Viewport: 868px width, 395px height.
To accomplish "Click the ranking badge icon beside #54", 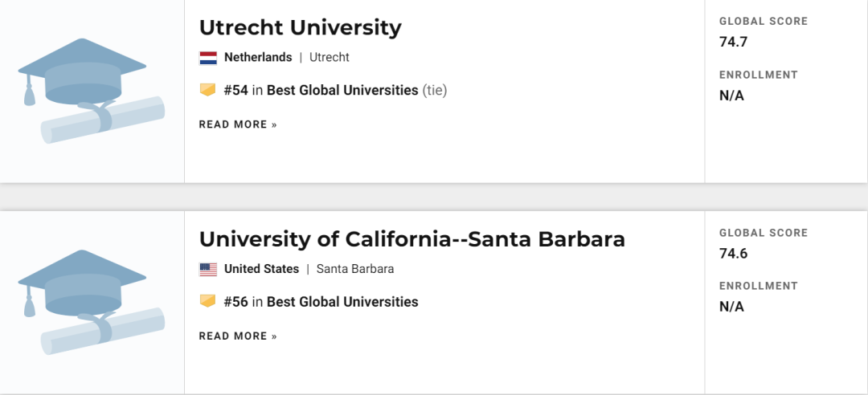I will point(208,90).
